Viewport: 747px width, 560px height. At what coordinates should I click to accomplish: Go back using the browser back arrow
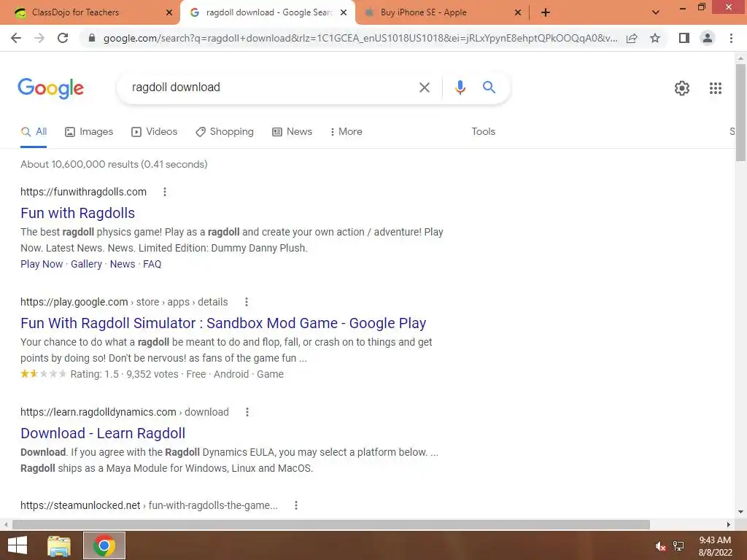click(16, 38)
